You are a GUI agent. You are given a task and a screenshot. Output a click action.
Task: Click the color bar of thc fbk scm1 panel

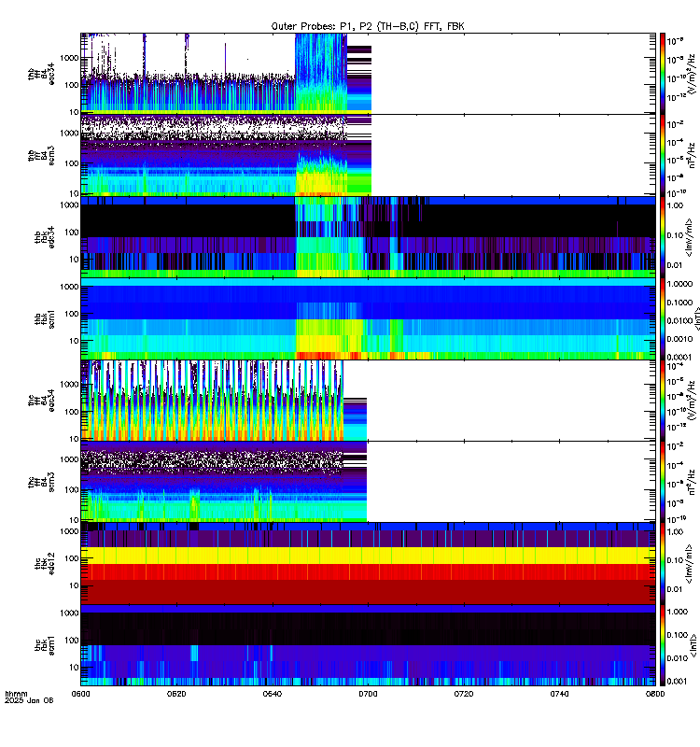pos(662,645)
